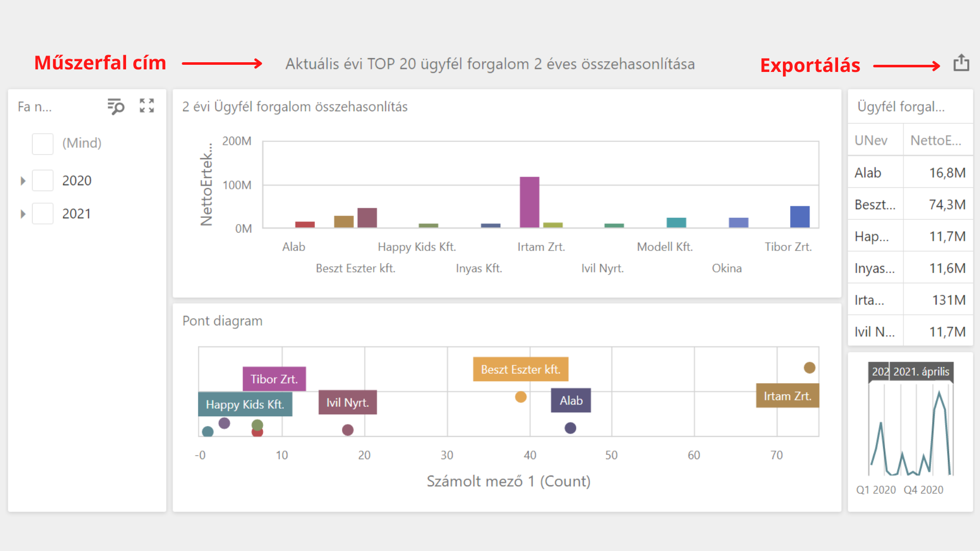Click the blue Tibor Zrt. bar
Viewport: 980px width, 551px height.
click(x=799, y=217)
